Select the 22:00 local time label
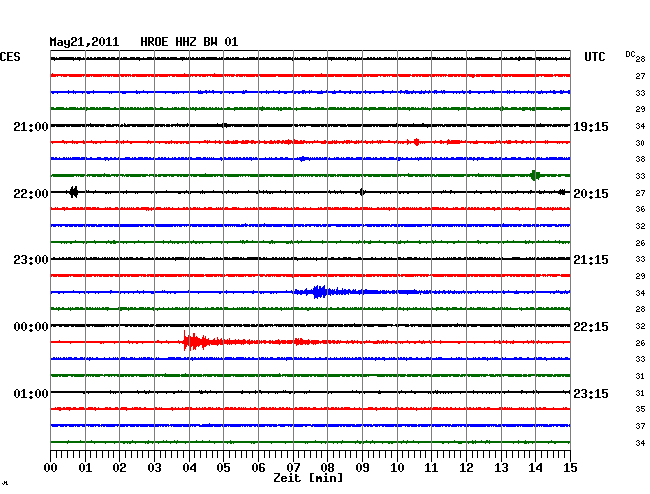 pyautogui.click(x=31, y=194)
